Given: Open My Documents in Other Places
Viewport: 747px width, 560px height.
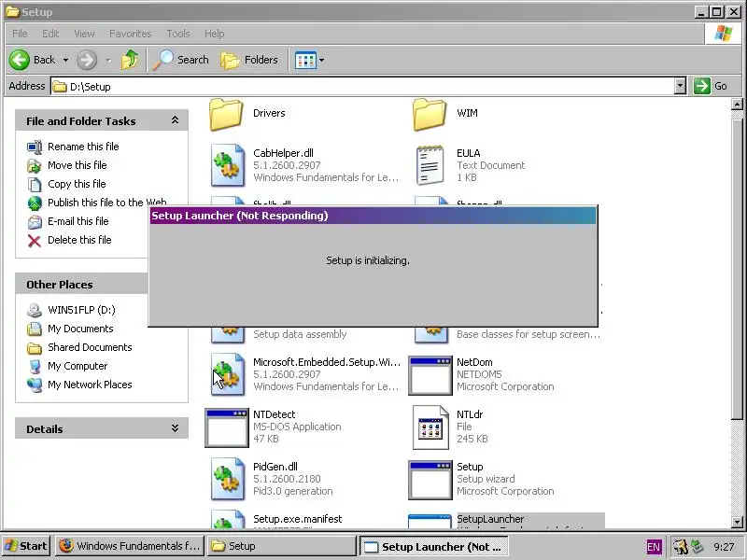Looking at the screenshot, I should pos(80,329).
